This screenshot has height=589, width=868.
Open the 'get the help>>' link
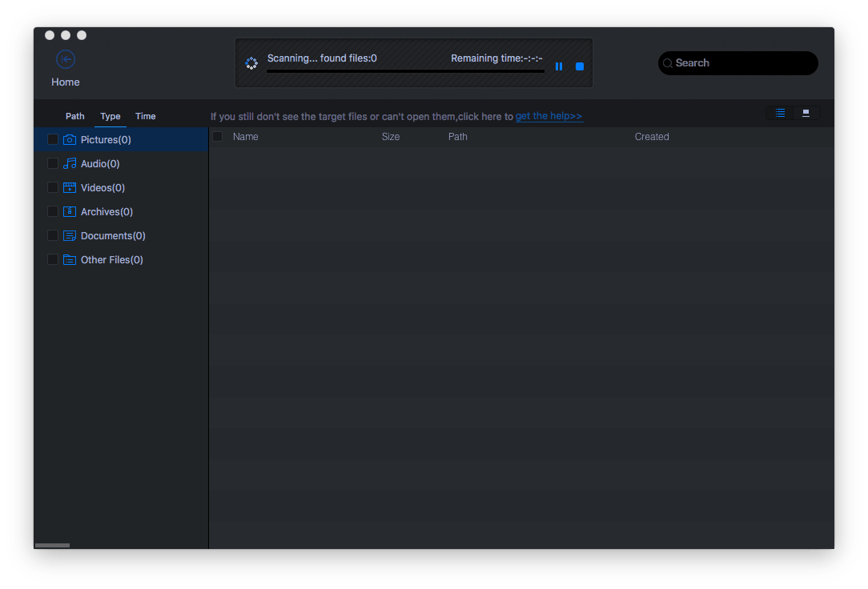549,116
